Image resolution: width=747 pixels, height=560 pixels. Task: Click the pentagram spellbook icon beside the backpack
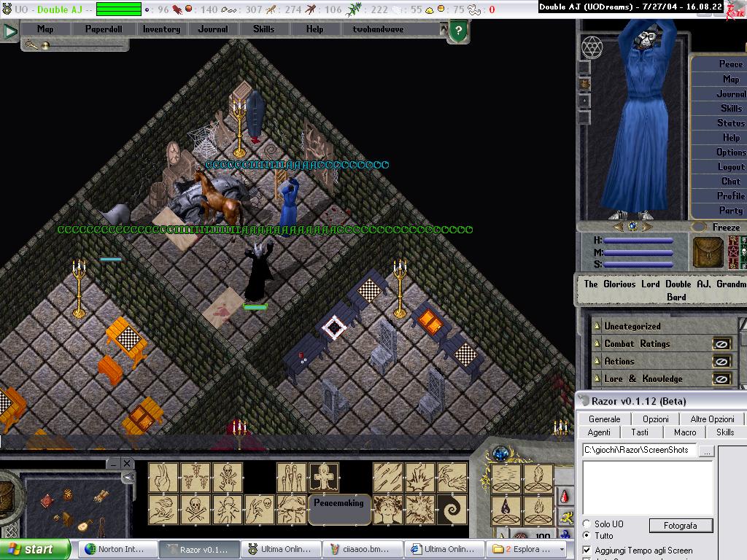click(733, 252)
